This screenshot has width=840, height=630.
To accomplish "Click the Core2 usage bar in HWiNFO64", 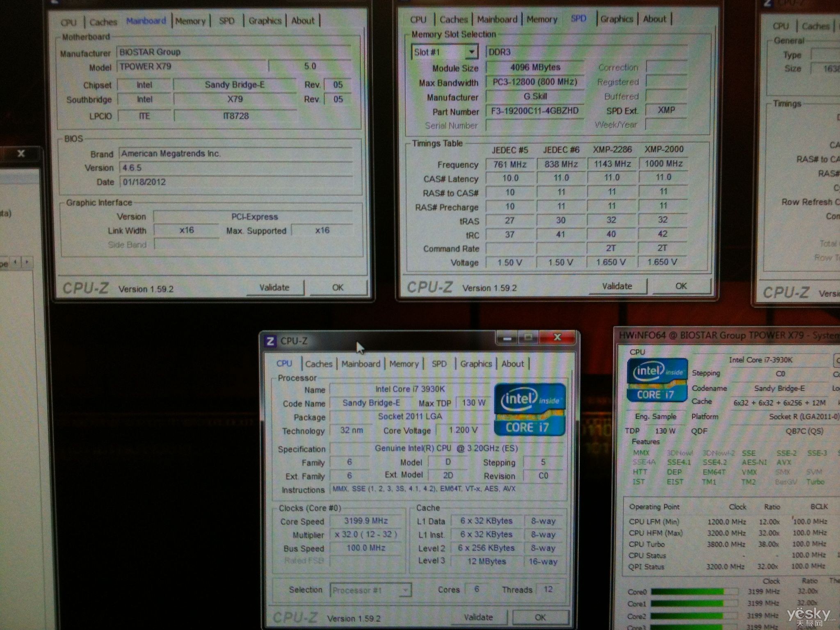I will click(695, 616).
